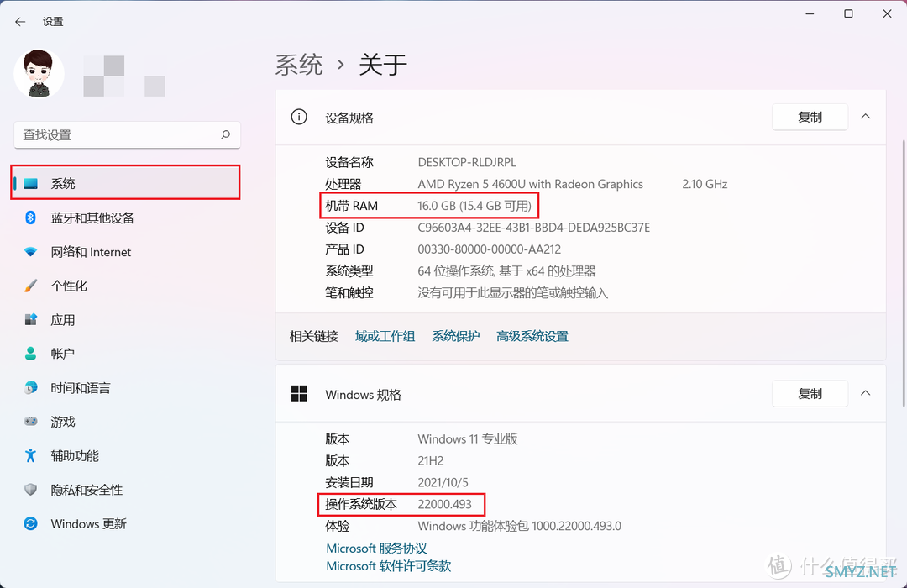Image resolution: width=907 pixels, height=588 pixels.
Task: Click the 时间和语言 globe clock icon
Action: point(31,388)
